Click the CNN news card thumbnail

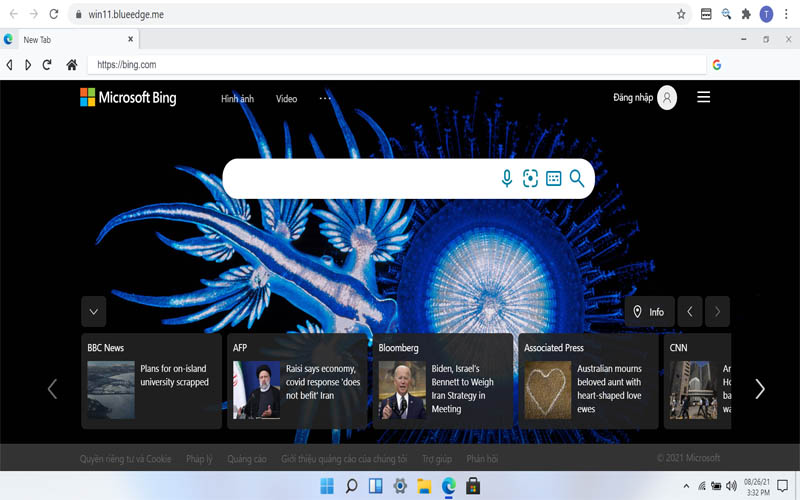click(693, 390)
